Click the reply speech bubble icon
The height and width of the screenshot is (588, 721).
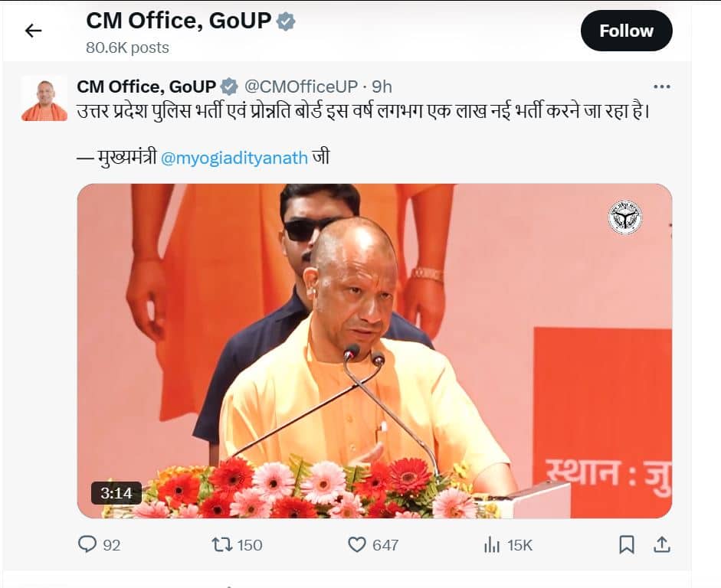click(87, 544)
